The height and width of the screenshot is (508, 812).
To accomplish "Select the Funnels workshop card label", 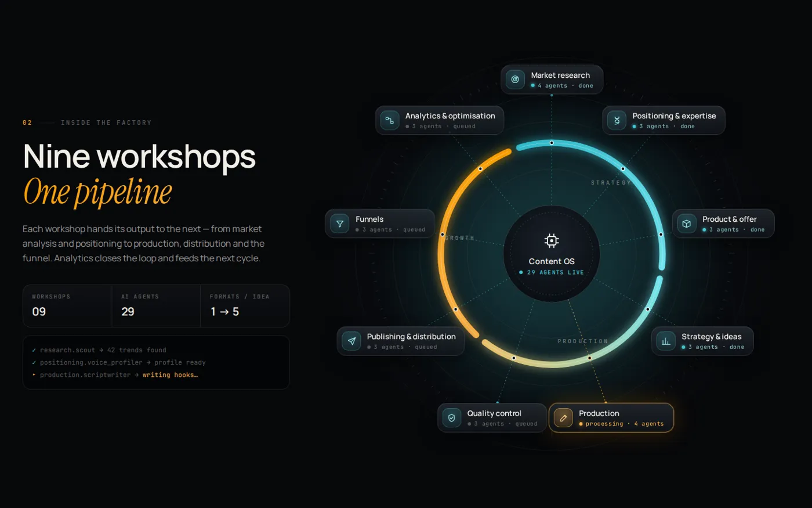I will (369, 219).
